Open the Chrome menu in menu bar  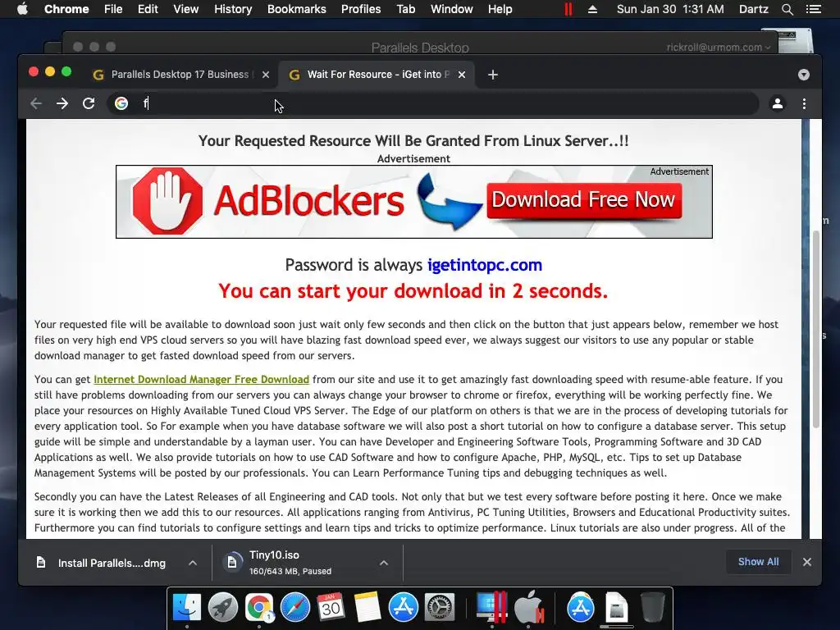click(66, 9)
